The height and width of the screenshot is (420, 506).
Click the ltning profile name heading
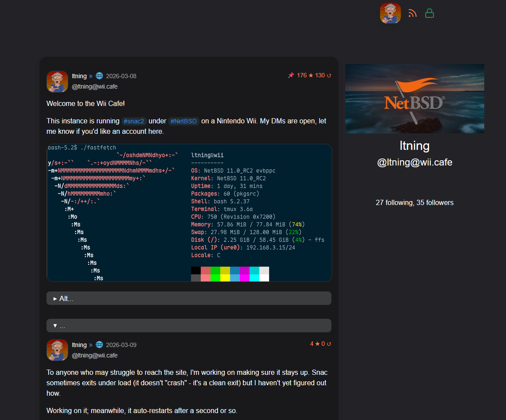point(414,146)
